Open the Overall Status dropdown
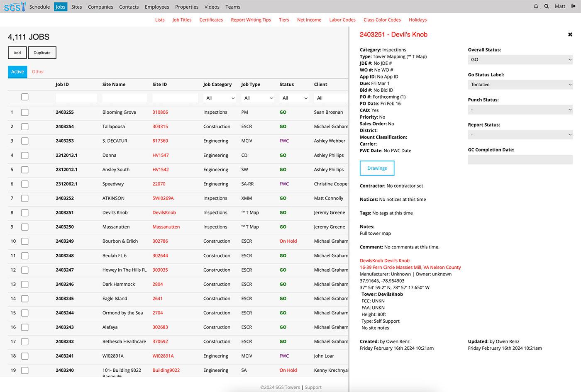Viewport: 581px width, 392px height. click(x=520, y=60)
